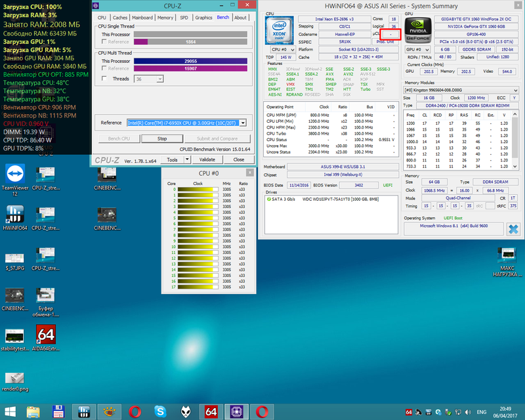Open the GPU #0 selector in HWiNFO64
The image size is (525, 420).
[x=417, y=49]
